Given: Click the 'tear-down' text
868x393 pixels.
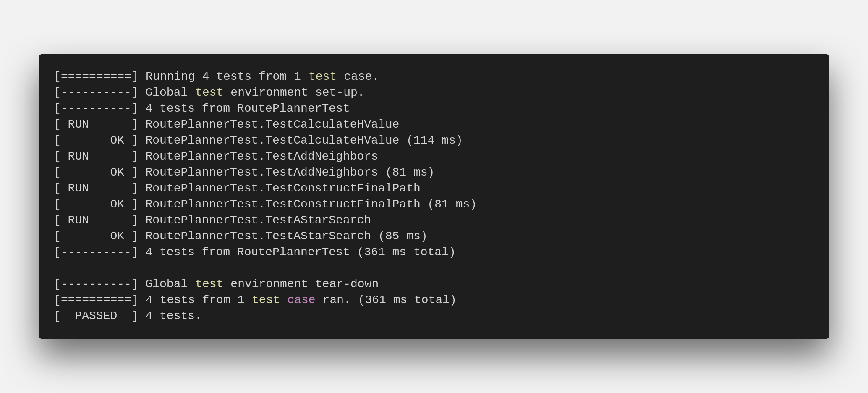Looking at the screenshot, I should [347, 284].
